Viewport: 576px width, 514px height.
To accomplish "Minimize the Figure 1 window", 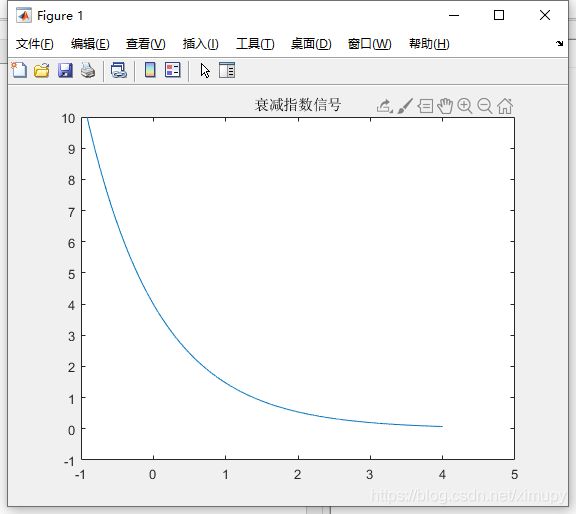I will [454, 15].
